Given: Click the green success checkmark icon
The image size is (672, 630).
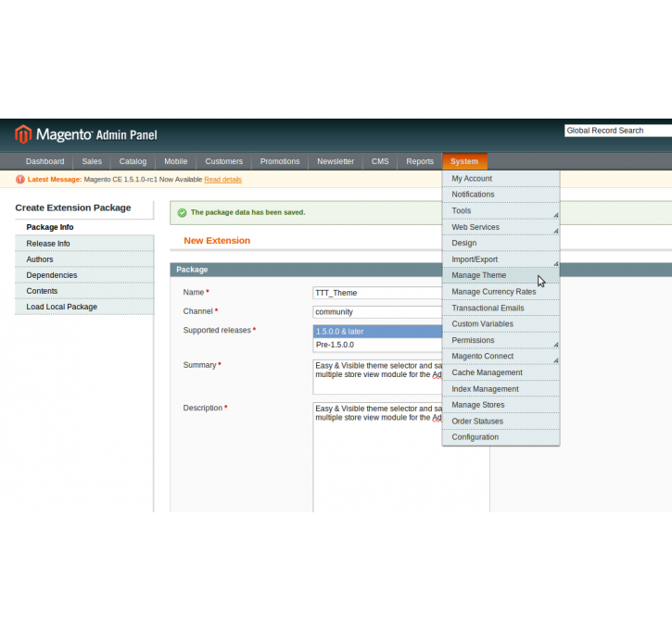Looking at the screenshot, I should pyautogui.click(x=183, y=213).
